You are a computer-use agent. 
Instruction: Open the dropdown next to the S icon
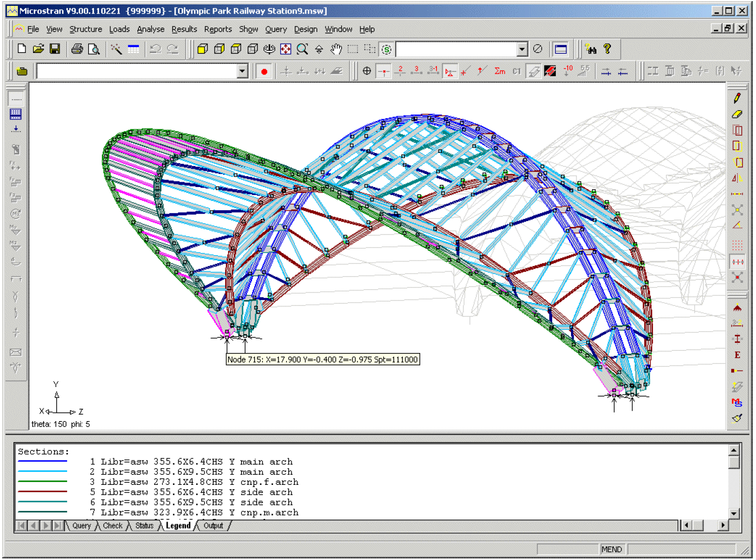[522, 49]
